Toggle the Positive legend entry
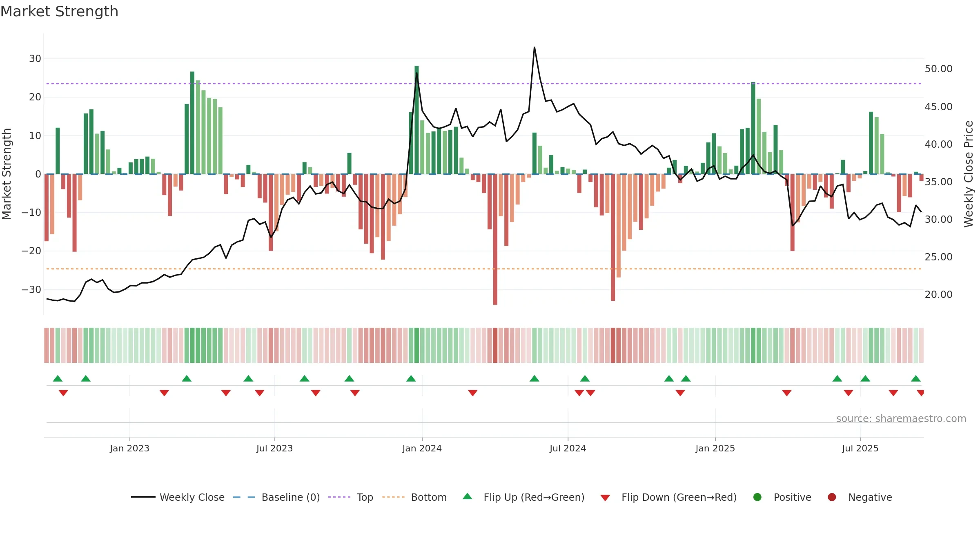Screen dimensions: 980x551 point(782,497)
